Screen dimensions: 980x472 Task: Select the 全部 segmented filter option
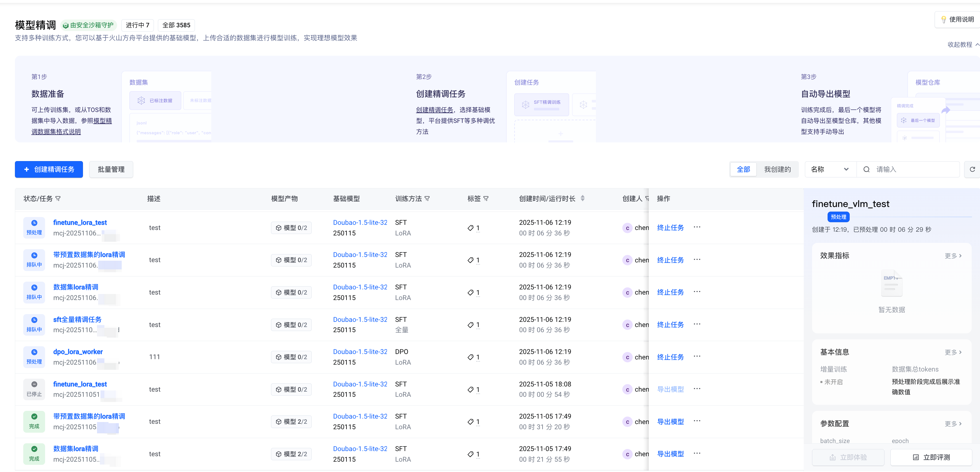pos(743,169)
